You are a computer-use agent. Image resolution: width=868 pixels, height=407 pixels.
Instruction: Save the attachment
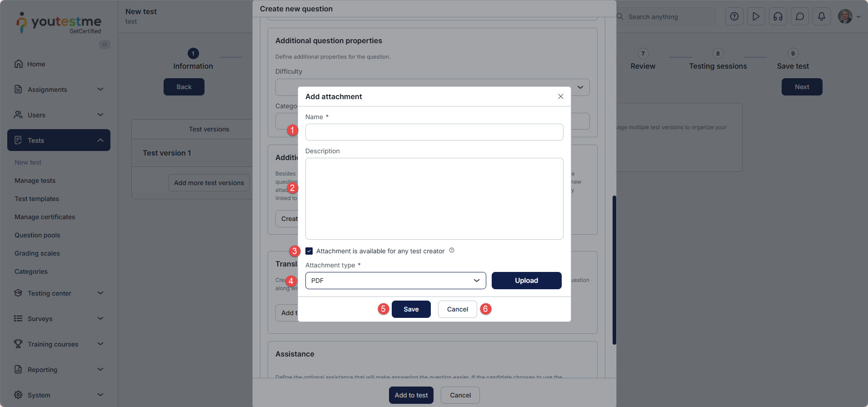[411, 309]
